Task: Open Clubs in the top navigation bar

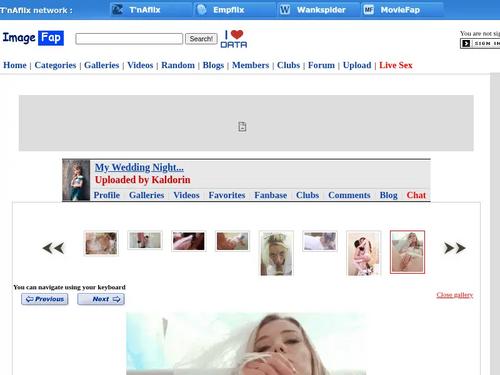Action: (x=288, y=65)
